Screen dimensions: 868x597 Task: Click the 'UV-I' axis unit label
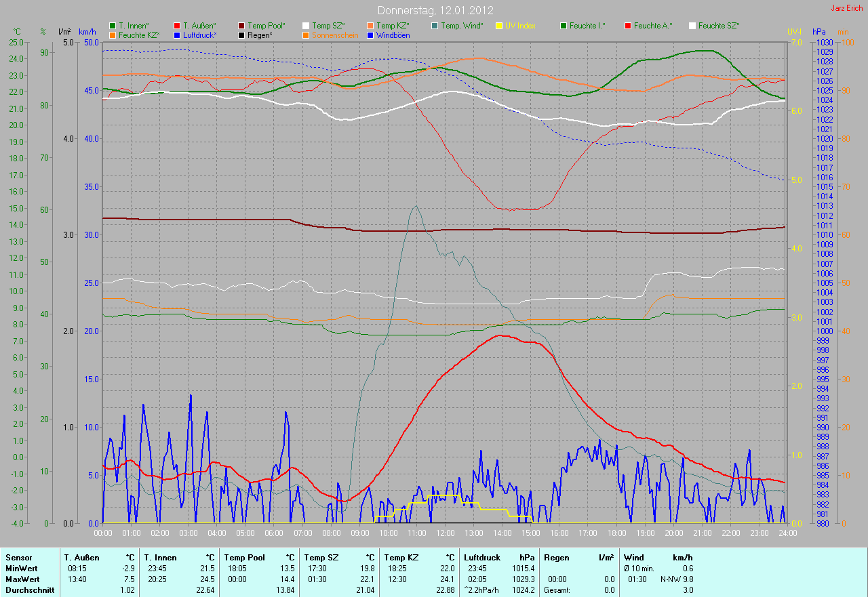click(794, 32)
